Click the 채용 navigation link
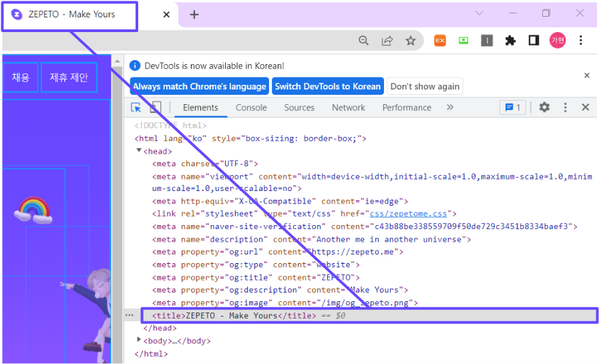 point(21,77)
